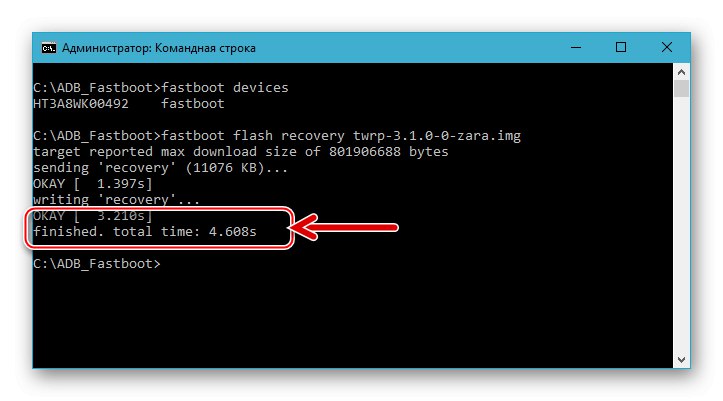Click the last C:\ADB_Fastboot> prompt line
Image resolution: width=723 pixels, height=401 pixels.
(95, 264)
